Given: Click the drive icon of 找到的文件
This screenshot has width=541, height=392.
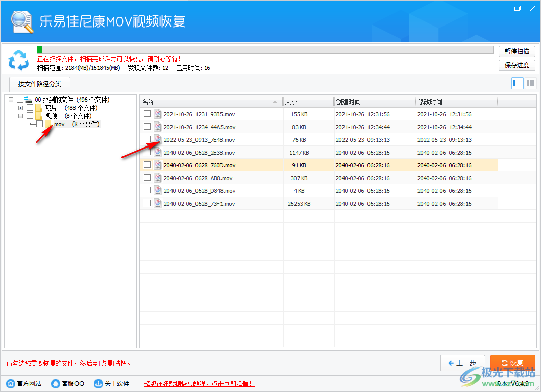Looking at the screenshot, I should coord(28,100).
